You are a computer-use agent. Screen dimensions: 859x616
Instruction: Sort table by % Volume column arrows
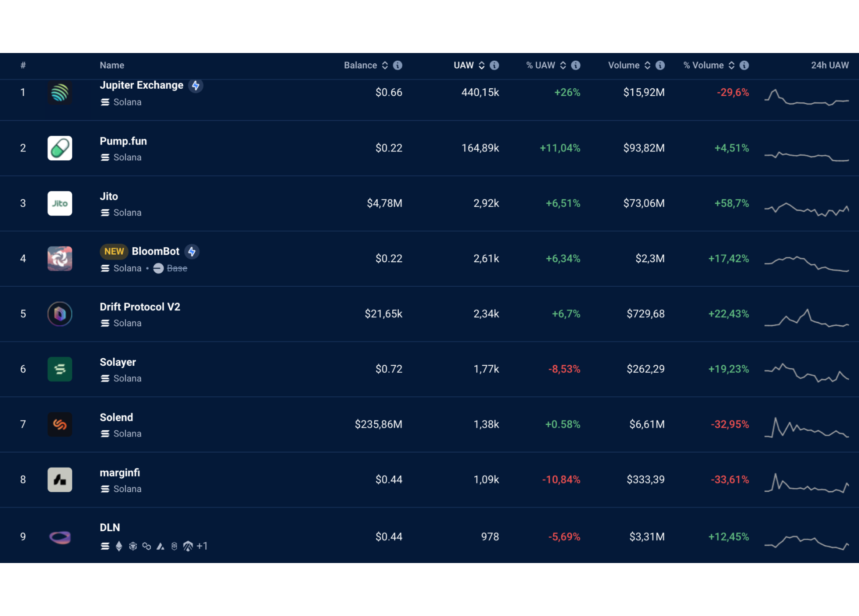[x=732, y=65]
